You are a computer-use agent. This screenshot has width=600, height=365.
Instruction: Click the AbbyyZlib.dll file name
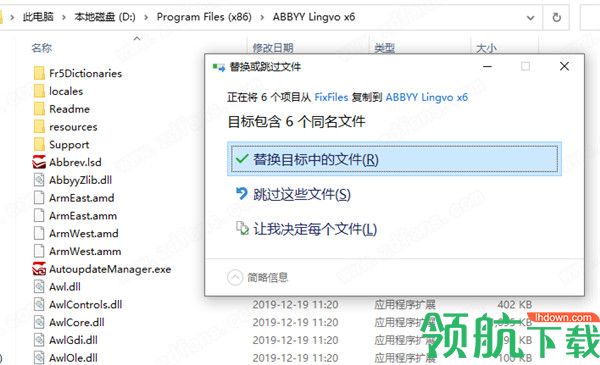click(80, 180)
